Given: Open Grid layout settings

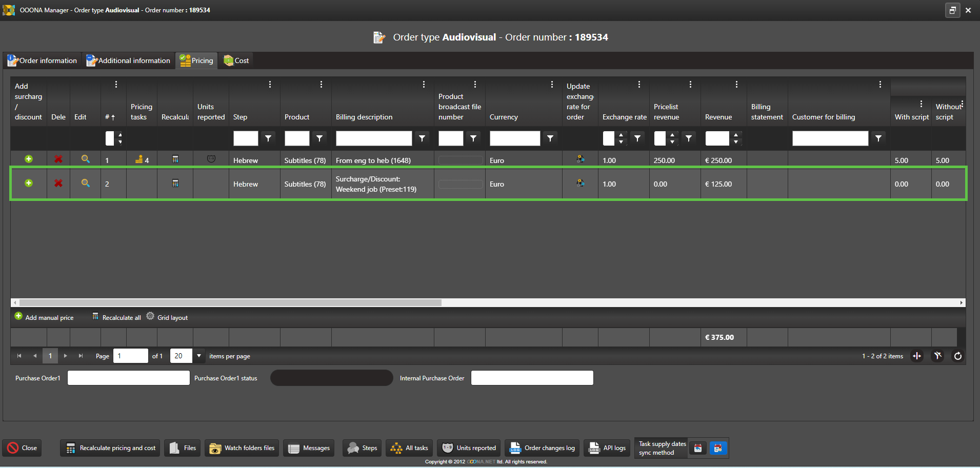Looking at the screenshot, I should click(x=167, y=317).
